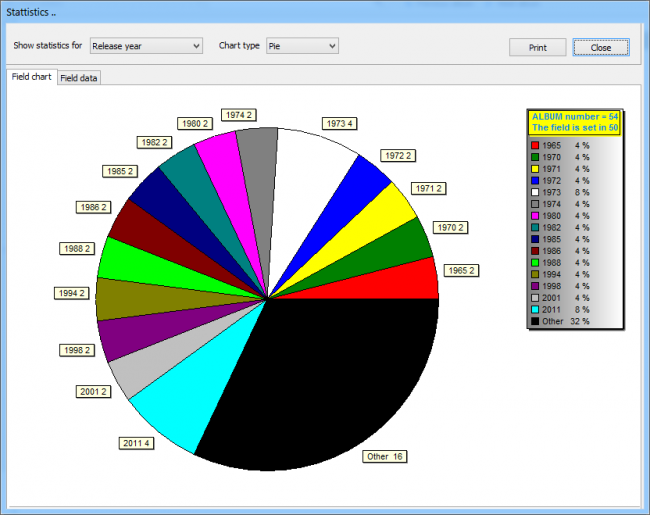
Task: Click the black Other legend swatch
Action: click(535, 321)
